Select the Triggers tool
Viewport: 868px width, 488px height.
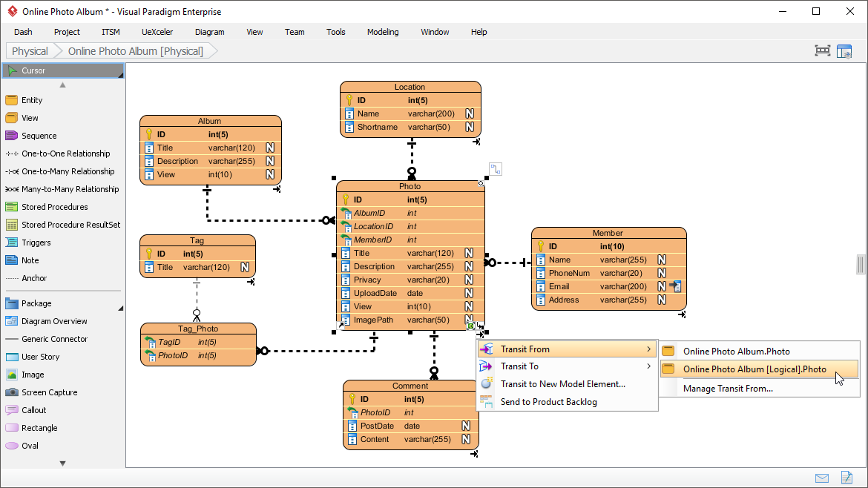(34, 242)
